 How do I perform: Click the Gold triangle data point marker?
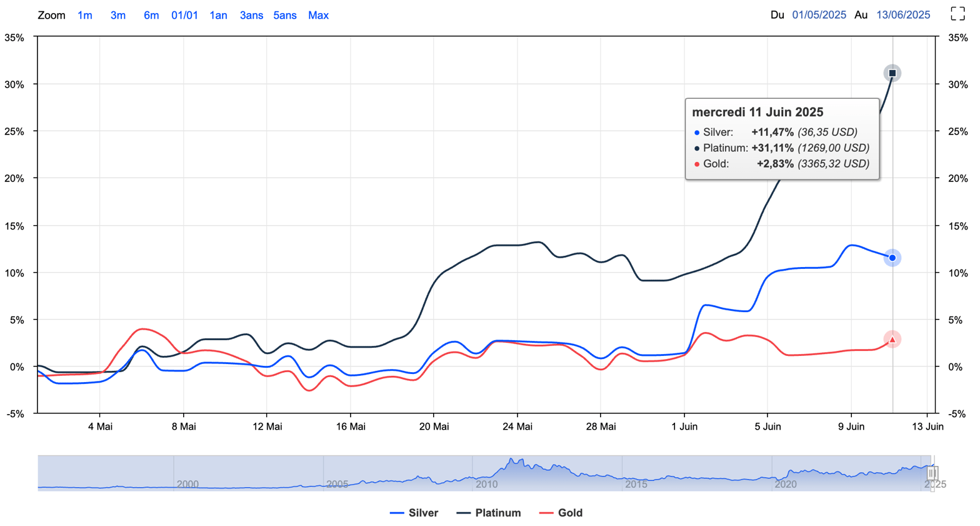pos(892,340)
